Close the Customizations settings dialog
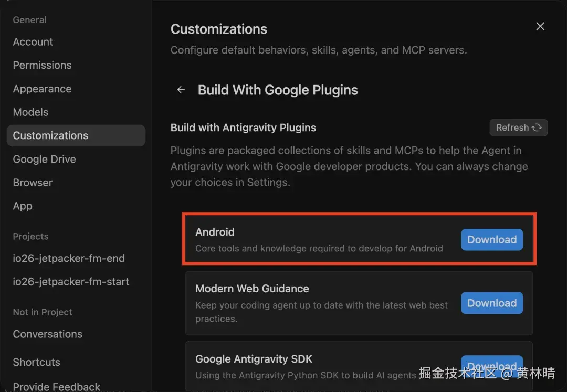 click(540, 26)
